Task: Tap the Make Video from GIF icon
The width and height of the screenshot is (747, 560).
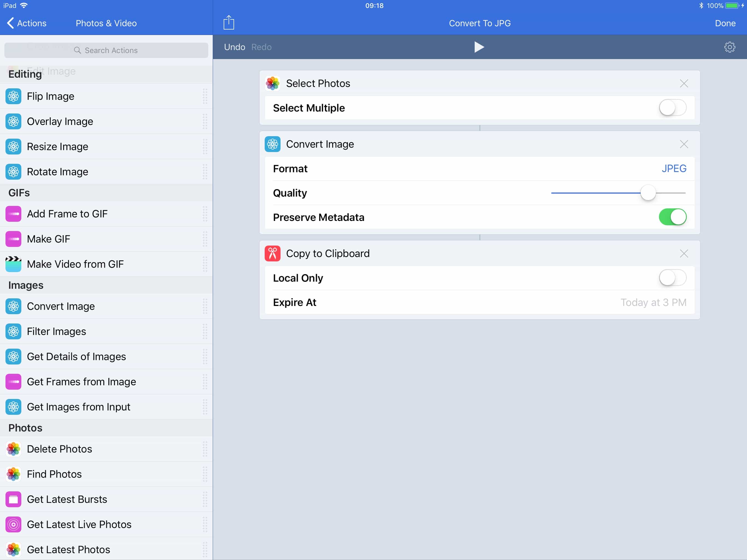Action: pyautogui.click(x=13, y=264)
